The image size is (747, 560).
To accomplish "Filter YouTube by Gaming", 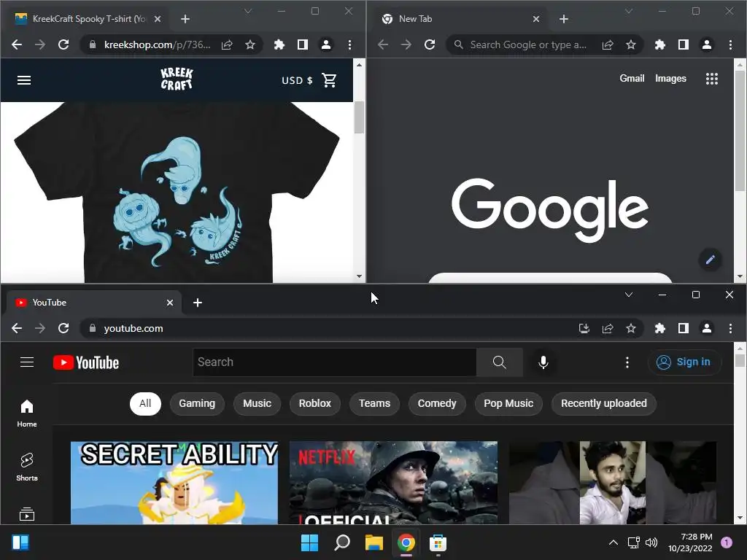I will (x=197, y=404).
